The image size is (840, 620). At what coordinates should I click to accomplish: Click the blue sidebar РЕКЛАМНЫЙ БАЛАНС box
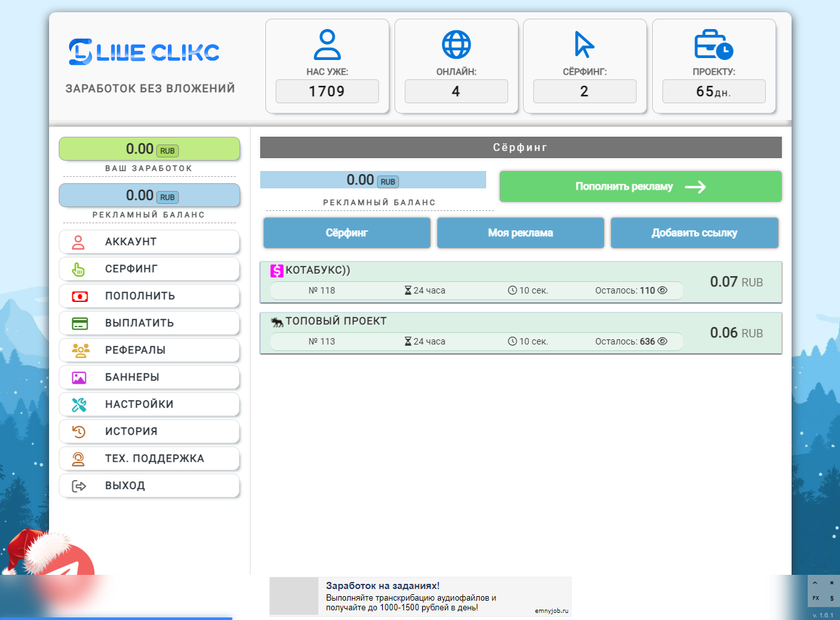(149, 195)
